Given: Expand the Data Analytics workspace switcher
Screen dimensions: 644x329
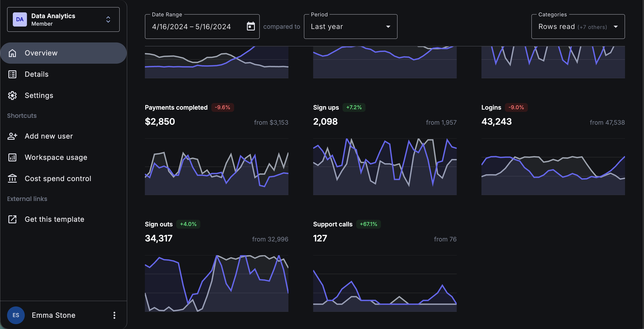Looking at the screenshot, I should coord(108,19).
